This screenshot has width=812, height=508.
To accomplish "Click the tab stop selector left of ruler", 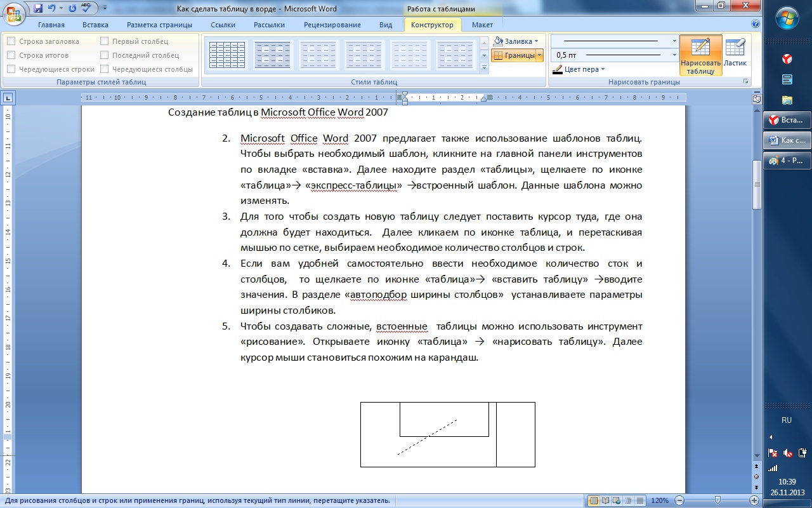I will pyautogui.click(x=8, y=98).
